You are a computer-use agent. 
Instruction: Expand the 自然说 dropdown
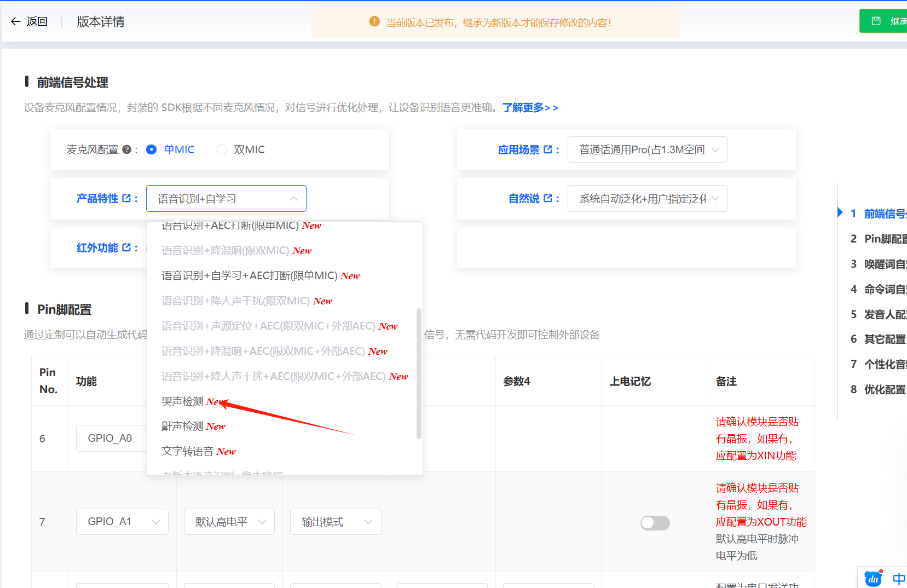647,198
